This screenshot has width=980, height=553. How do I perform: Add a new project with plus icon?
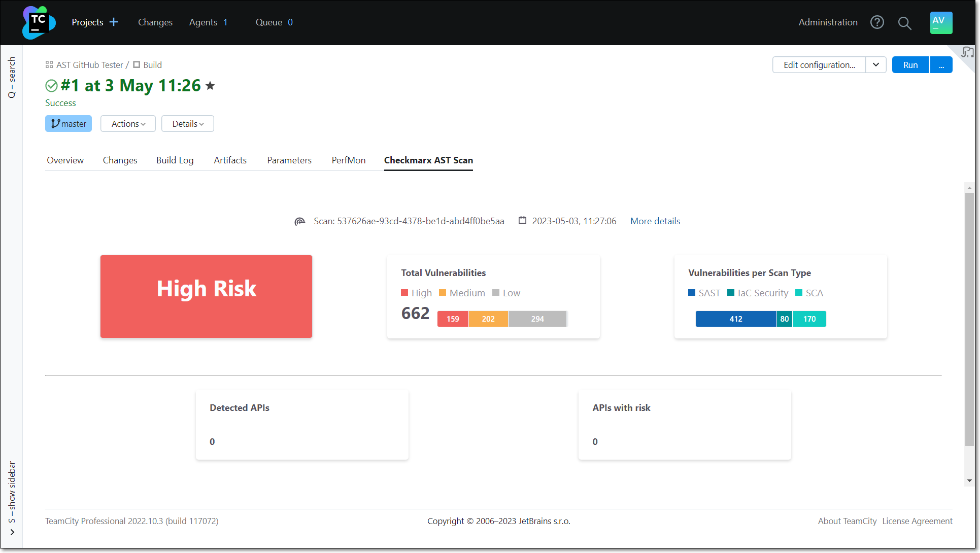coord(114,22)
